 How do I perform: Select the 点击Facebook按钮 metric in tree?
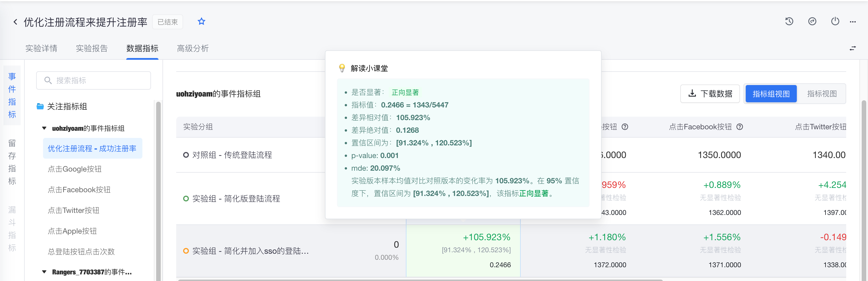[79, 190]
